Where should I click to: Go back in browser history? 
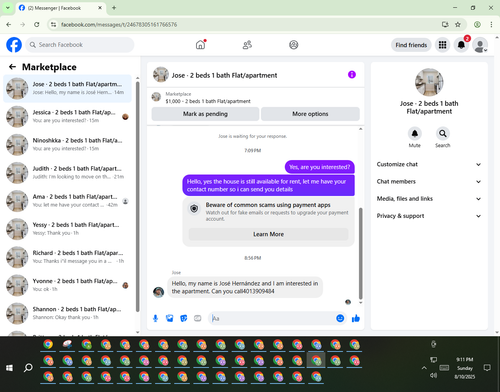point(9,24)
